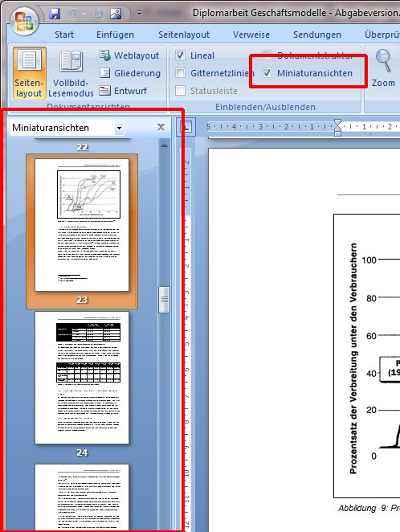
Task: Open the undo history dropdown arrow
Action: (84, 14)
